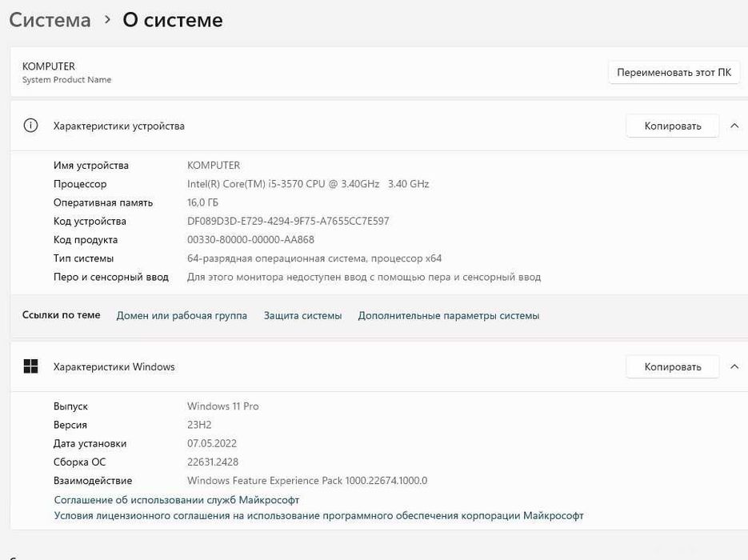Click the Windows logo icon beside Характеристики Windows

click(x=30, y=366)
